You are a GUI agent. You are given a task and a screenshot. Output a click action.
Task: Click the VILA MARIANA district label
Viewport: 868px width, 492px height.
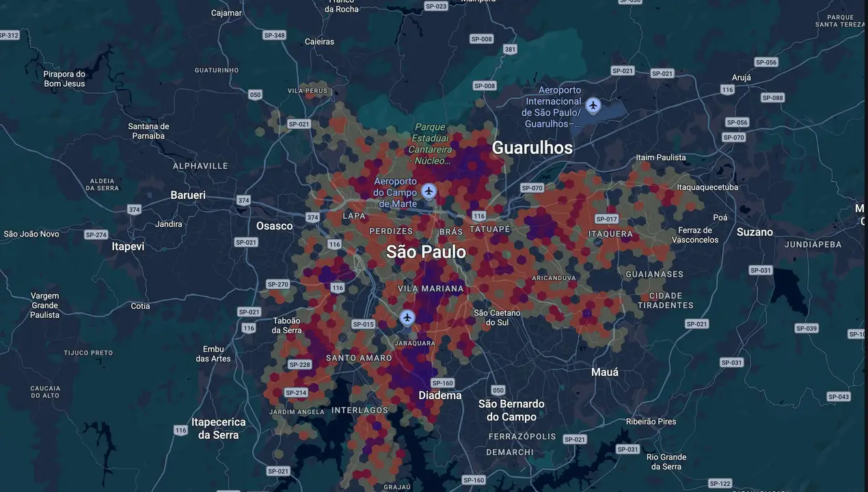pyautogui.click(x=431, y=289)
